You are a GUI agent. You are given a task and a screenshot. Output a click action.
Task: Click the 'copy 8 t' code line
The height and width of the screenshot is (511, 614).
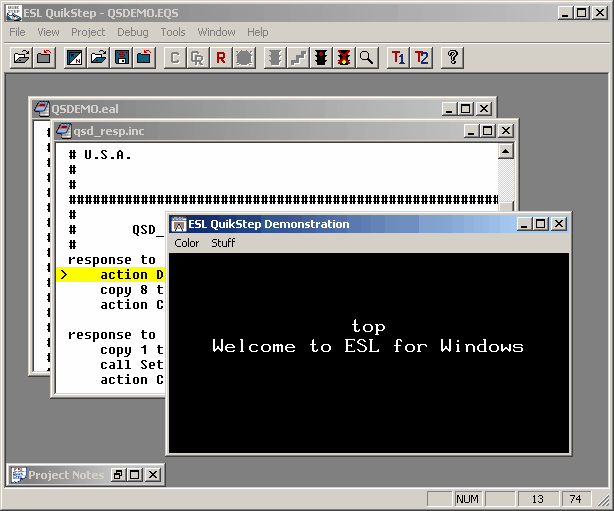tap(132, 290)
